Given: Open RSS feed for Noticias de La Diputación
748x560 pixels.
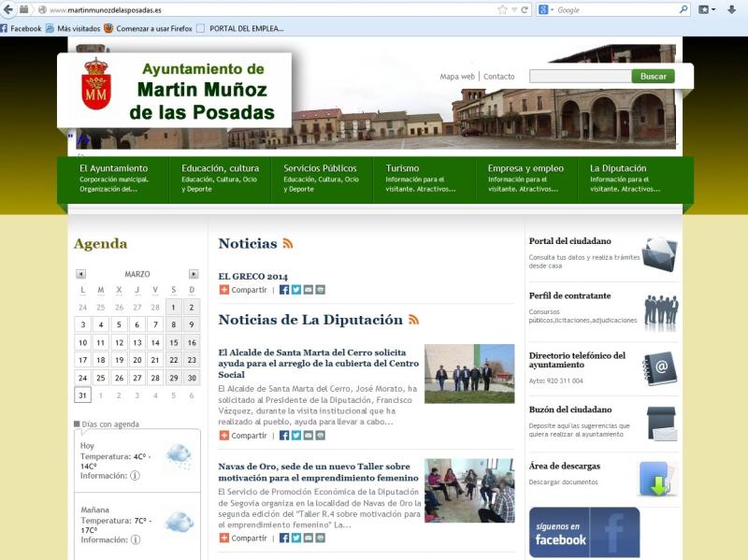Looking at the screenshot, I should click(413, 320).
